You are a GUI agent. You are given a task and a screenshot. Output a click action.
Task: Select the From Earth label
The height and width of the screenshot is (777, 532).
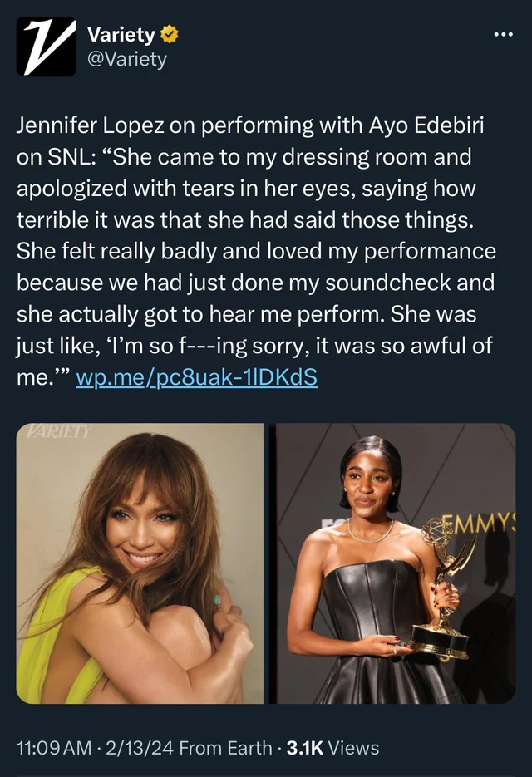226,748
